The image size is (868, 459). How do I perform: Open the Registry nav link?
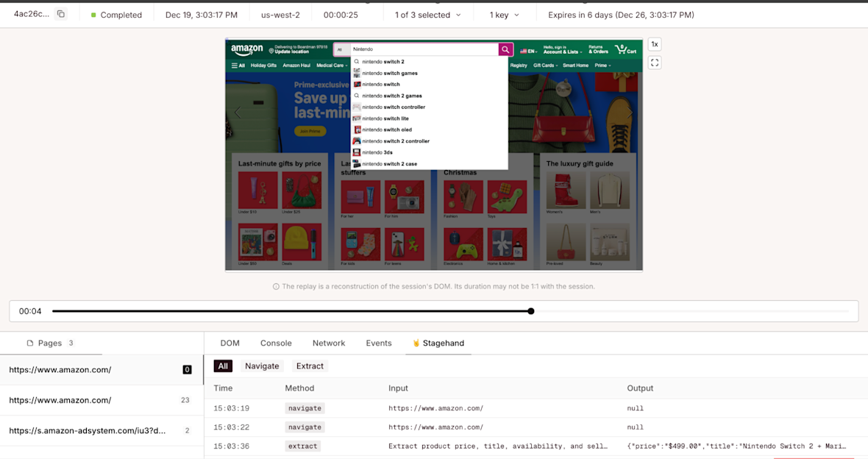[x=519, y=65]
